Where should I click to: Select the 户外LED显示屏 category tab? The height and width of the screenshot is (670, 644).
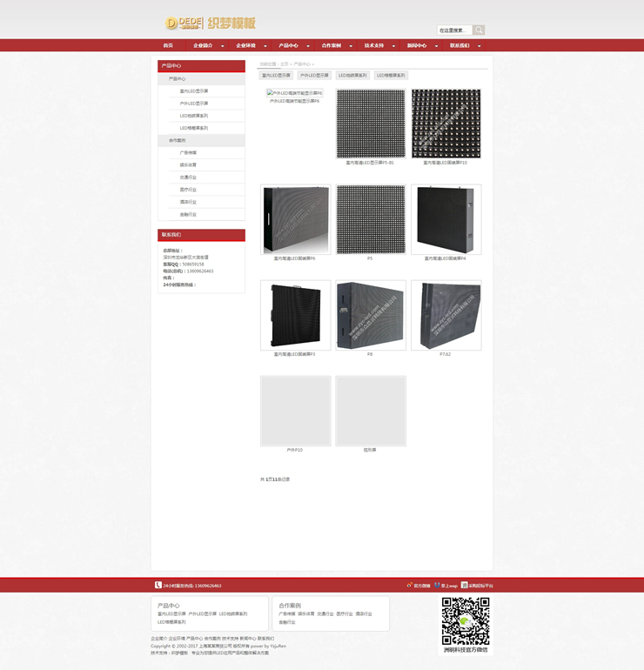pos(314,76)
